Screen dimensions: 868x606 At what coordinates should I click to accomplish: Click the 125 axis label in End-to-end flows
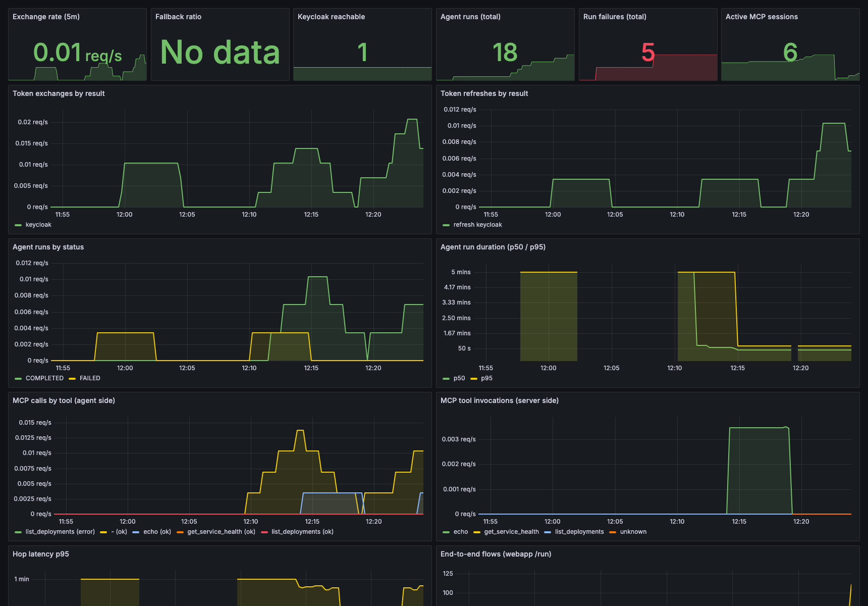point(448,574)
